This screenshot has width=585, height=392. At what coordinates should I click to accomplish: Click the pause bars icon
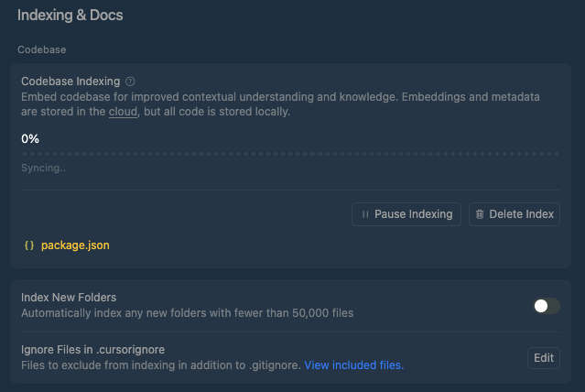pyautogui.click(x=365, y=214)
